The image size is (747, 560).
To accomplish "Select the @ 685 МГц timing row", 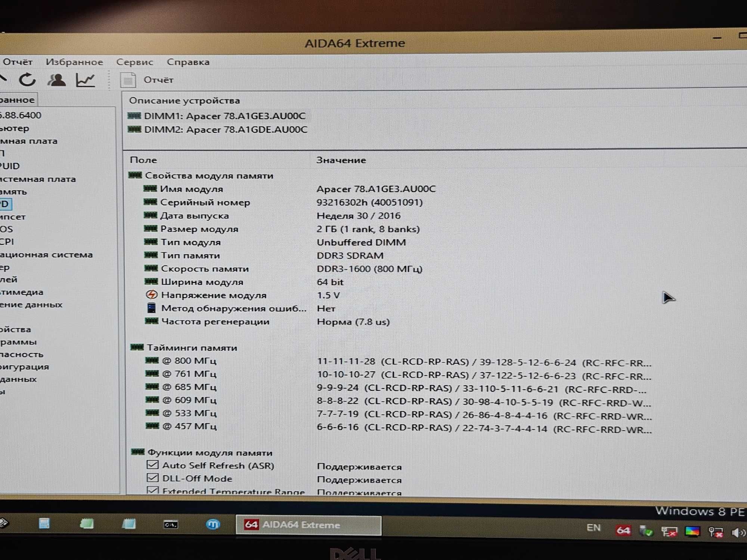I will click(396, 388).
